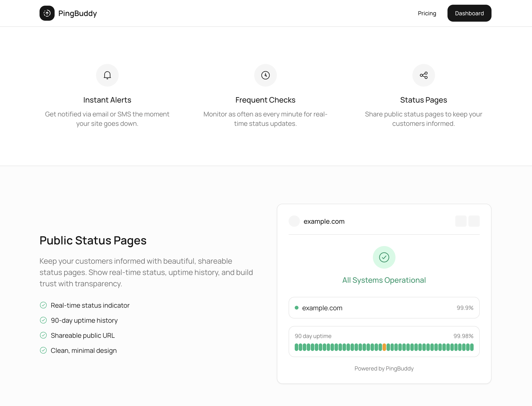Click the checkmark beside Real-time status indicator
Viewport: 532px width, 406px height.
pyautogui.click(x=44, y=305)
